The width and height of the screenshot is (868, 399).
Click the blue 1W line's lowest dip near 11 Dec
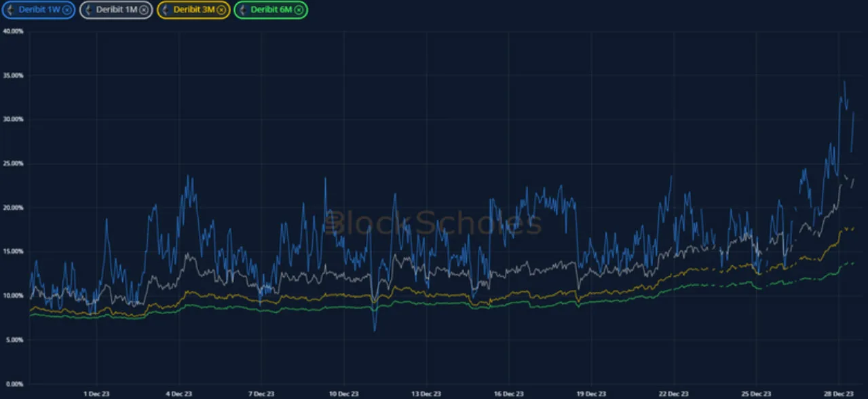(x=375, y=330)
